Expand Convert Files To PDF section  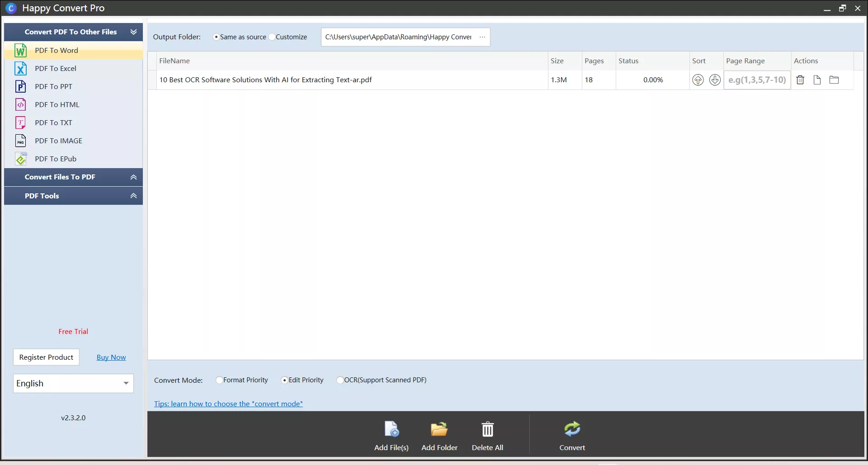point(133,177)
